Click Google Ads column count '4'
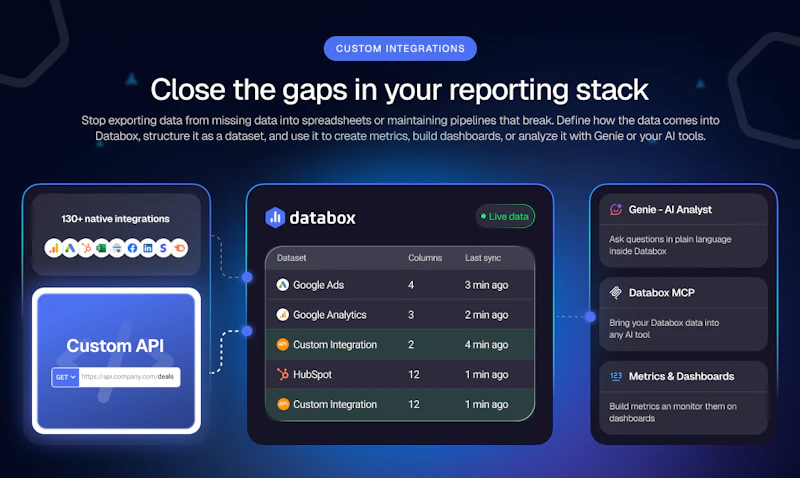 click(x=411, y=285)
